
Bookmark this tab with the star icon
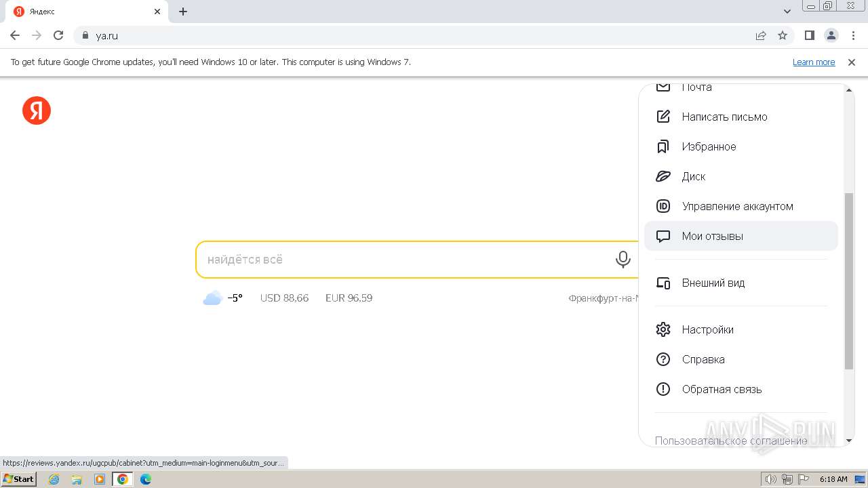coord(783,35)
